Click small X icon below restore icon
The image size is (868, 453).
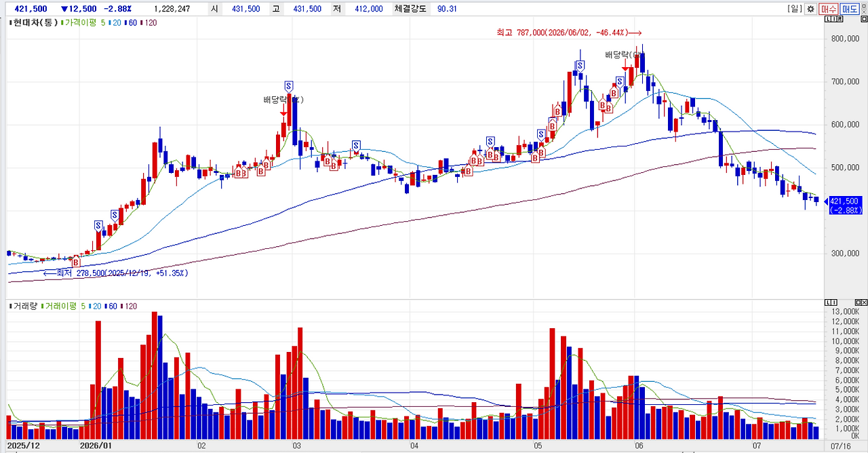pyautogui.click(x=864, y=13)
